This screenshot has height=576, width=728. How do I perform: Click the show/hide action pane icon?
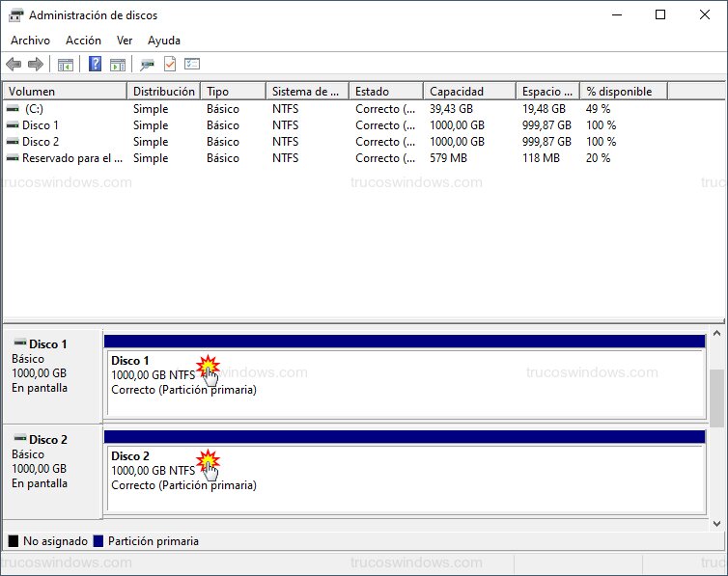[x=117, y=65]
